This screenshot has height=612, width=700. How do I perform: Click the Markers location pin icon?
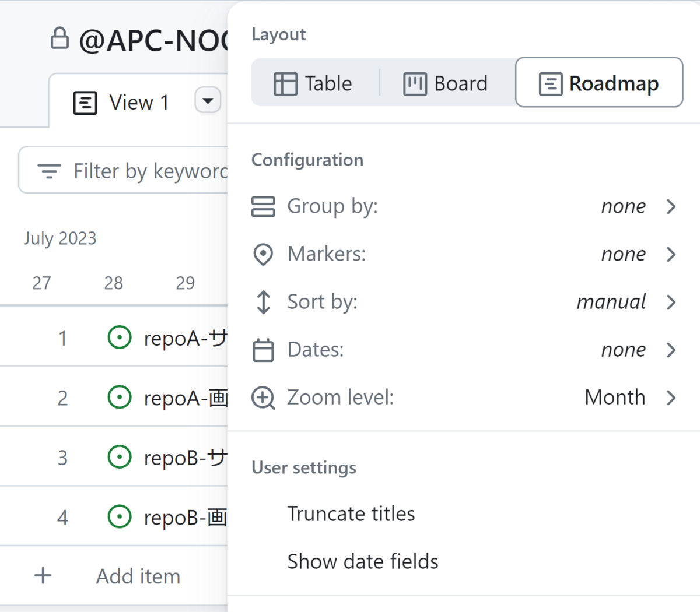[263, 254]
